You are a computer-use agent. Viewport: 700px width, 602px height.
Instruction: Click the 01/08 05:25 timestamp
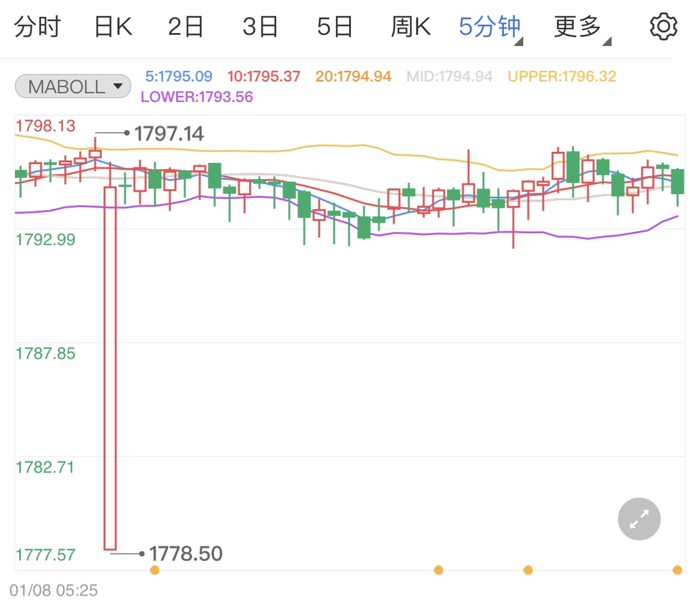coord(54,590)
